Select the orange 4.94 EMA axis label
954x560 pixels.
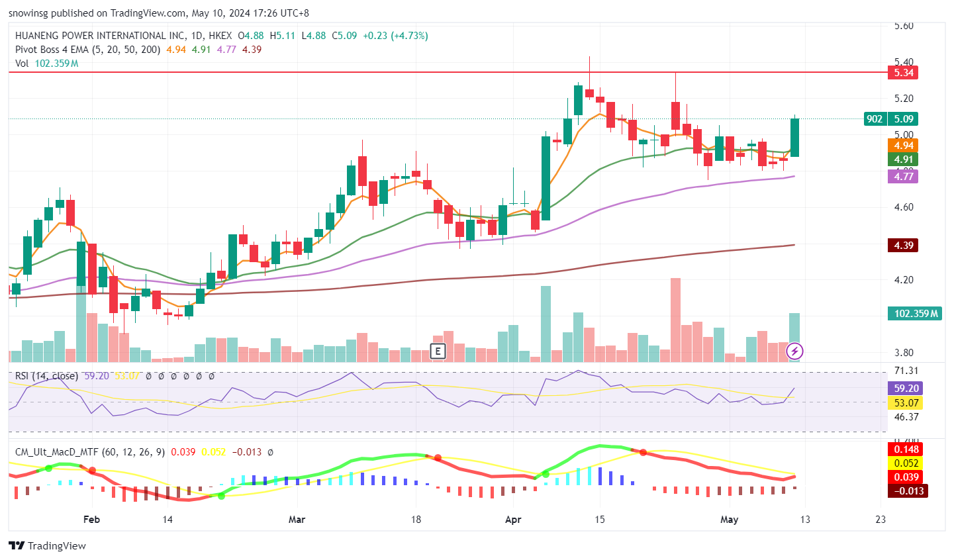(904, 146)
